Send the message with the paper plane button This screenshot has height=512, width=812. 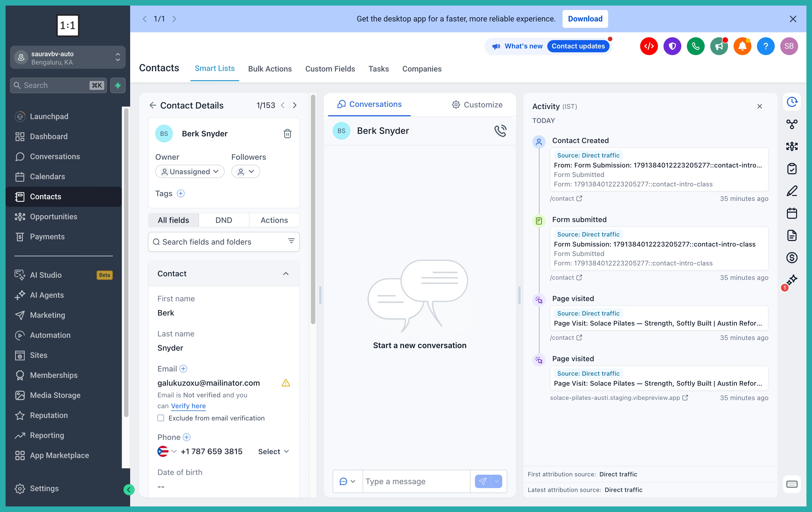(x=483, y=481)
